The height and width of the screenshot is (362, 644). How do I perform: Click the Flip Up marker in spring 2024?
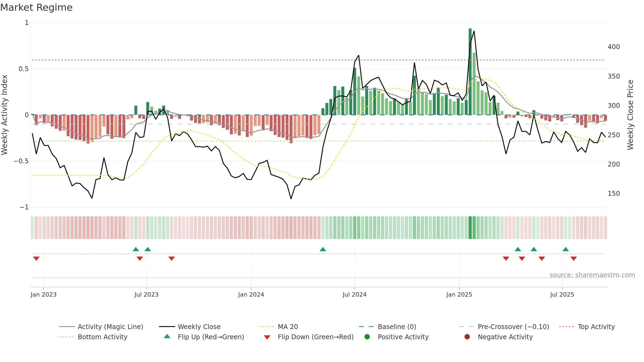(323, 249)
